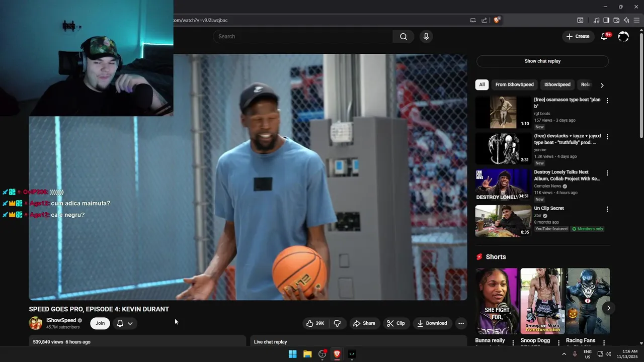Advance Shorts shelf with next arrow
644x362 pixels.
click(x=608, y=308)
